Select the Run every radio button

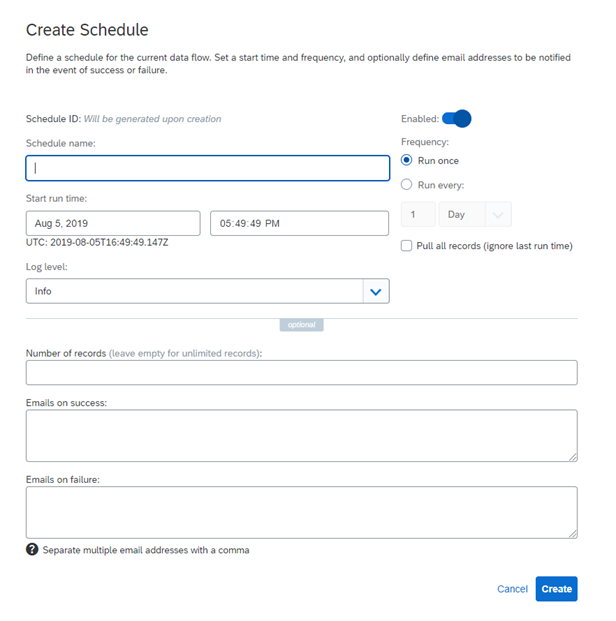(406, 185)
